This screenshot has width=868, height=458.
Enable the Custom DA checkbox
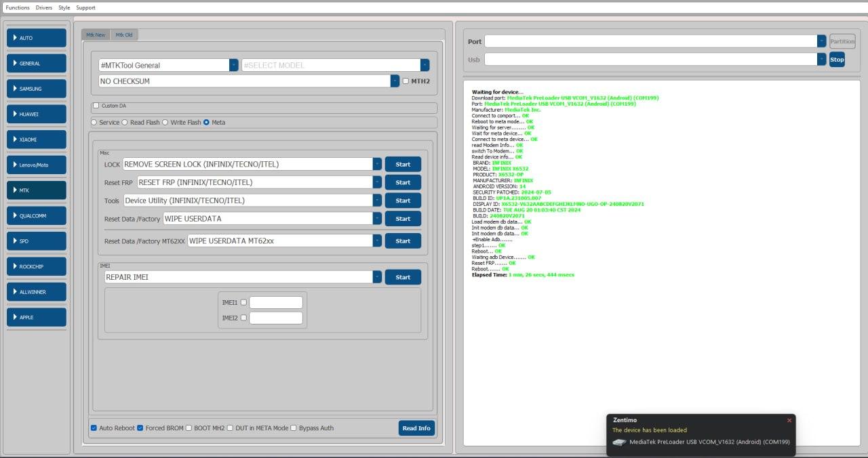point(96,106)
